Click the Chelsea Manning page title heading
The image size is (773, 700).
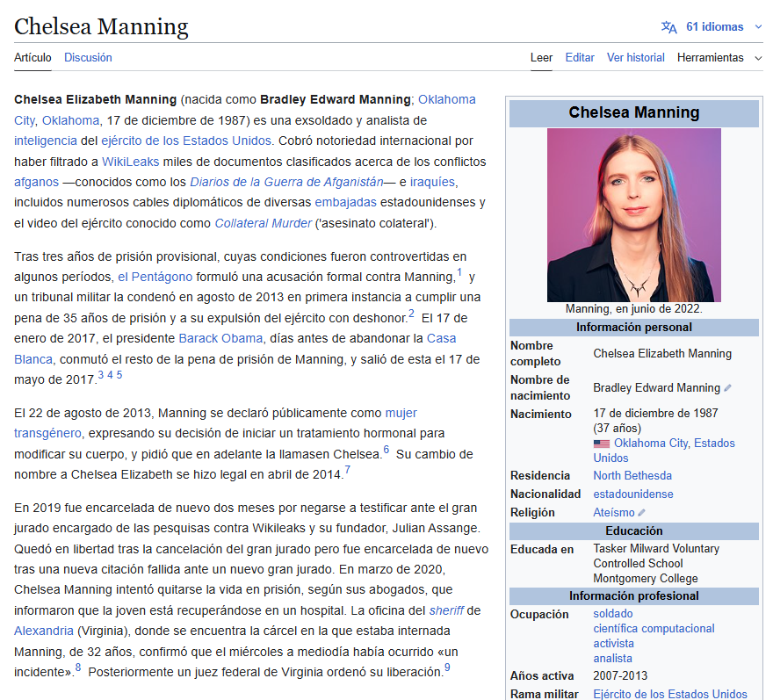(101, 26)
